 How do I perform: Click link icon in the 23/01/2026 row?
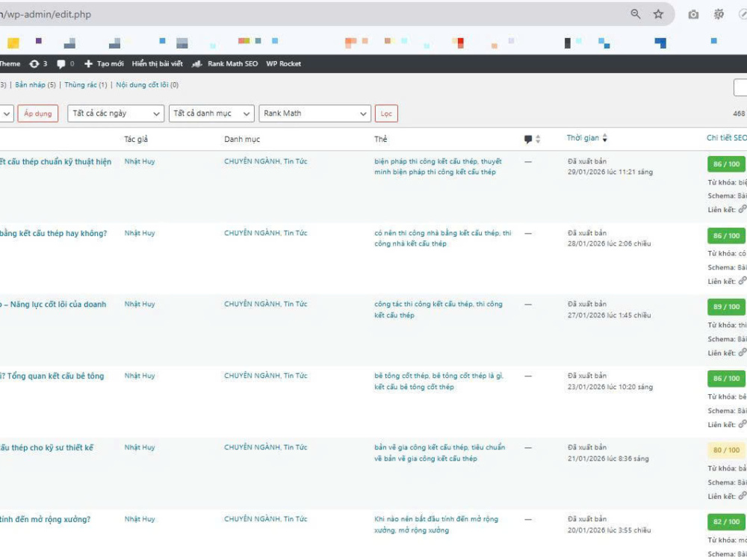pos(743,424)
